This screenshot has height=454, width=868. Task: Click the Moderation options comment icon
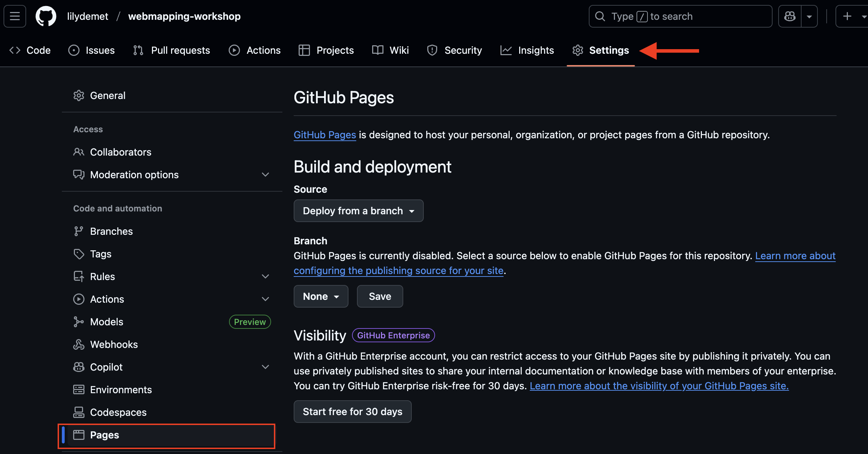(x=79, y=175)
